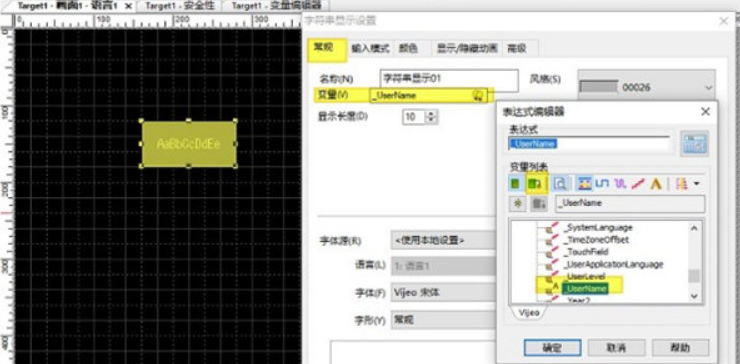This screenshot has width=740, height=364.
Task: Click the highlighted system variables icon
Action: pyautogui.click(x=536, y=183)
